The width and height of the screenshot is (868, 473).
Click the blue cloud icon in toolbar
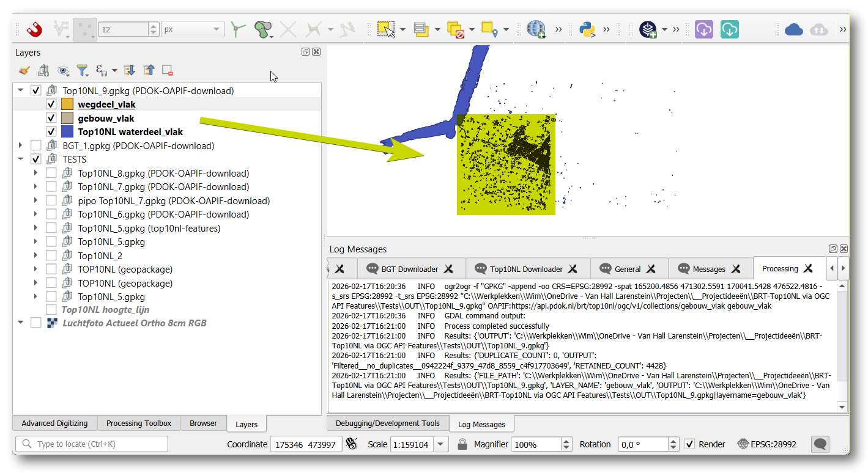pos(793,29)
